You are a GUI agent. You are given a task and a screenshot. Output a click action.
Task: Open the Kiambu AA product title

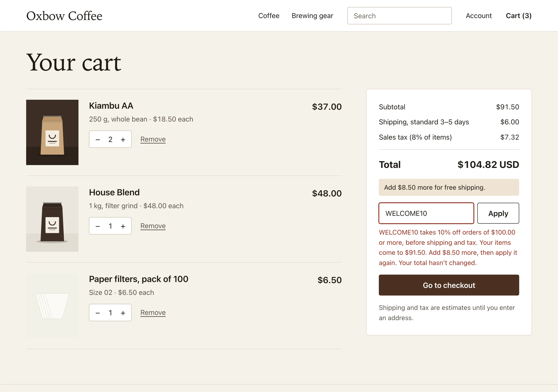coord(111,106)
